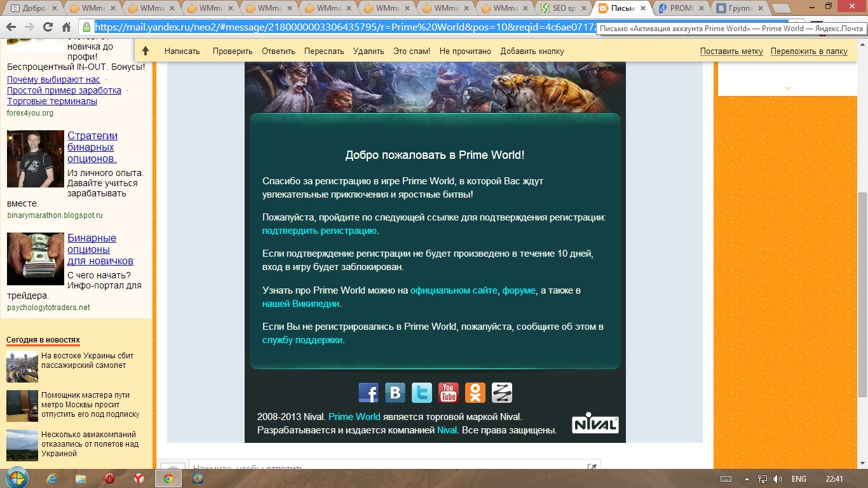Click the green SSL padlock icon
Image resolution: width=868 pixels, height=488 pixels.
pos(87,27)
